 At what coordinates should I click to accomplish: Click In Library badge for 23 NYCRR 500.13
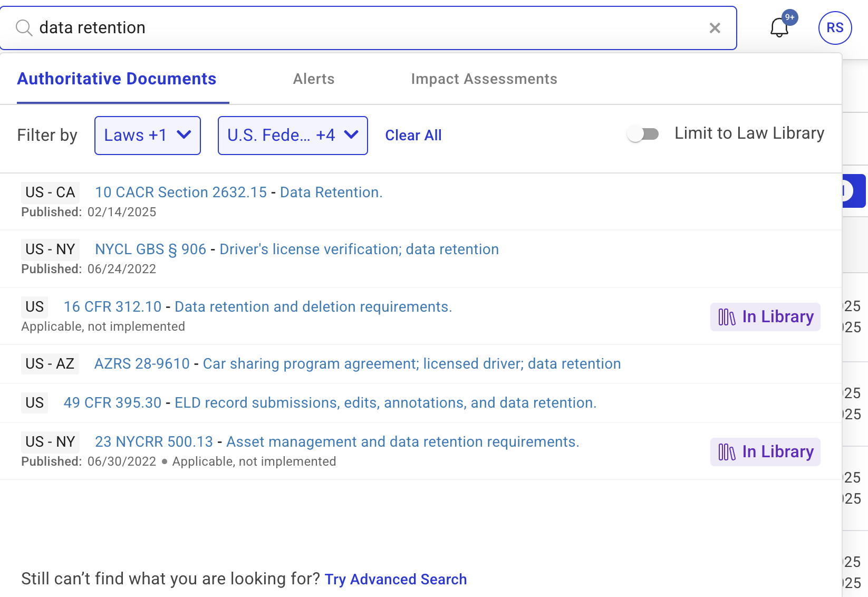click(x=765, y=452)
